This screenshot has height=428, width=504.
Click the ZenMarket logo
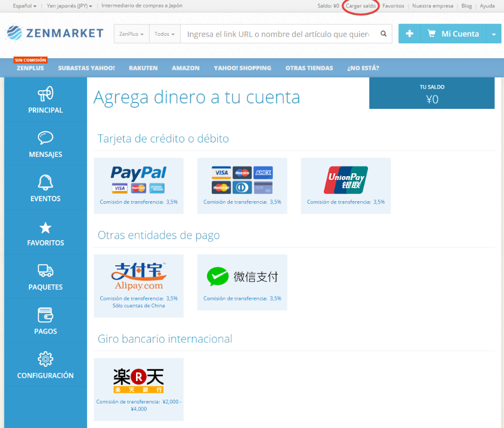55,33
